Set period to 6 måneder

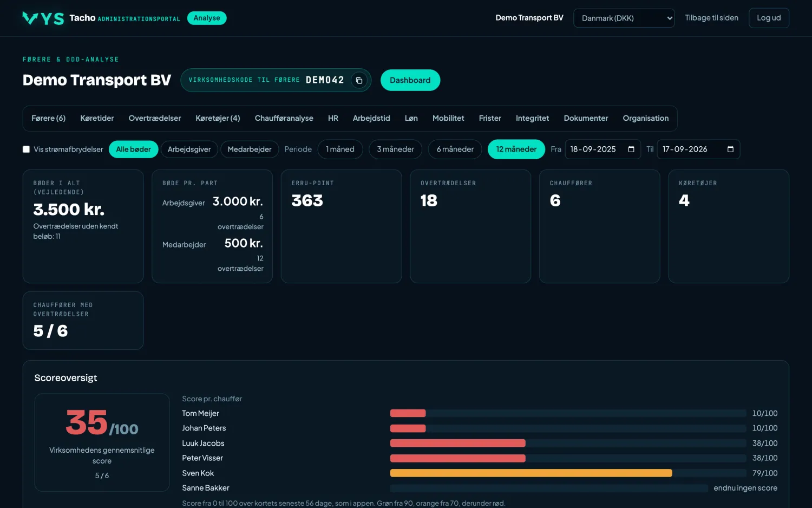coord(455,149)
